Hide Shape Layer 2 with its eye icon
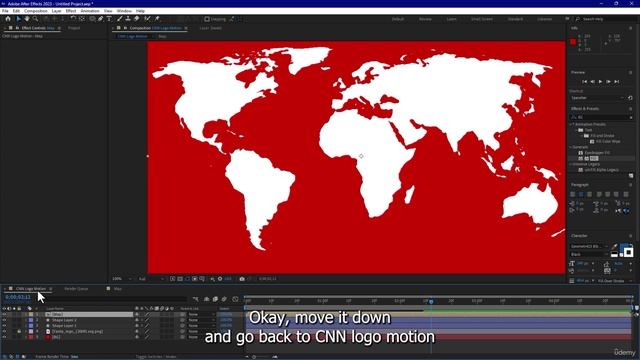 point(4,320)
